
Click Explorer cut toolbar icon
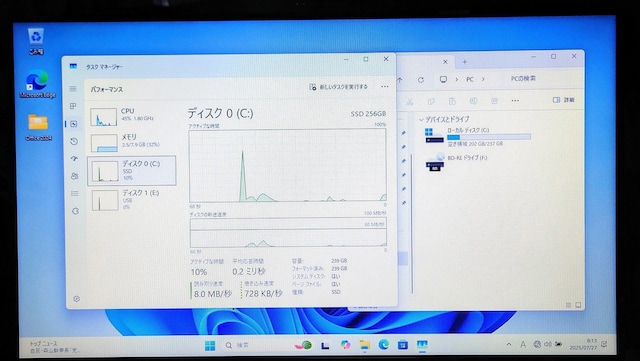pos(410,101)
